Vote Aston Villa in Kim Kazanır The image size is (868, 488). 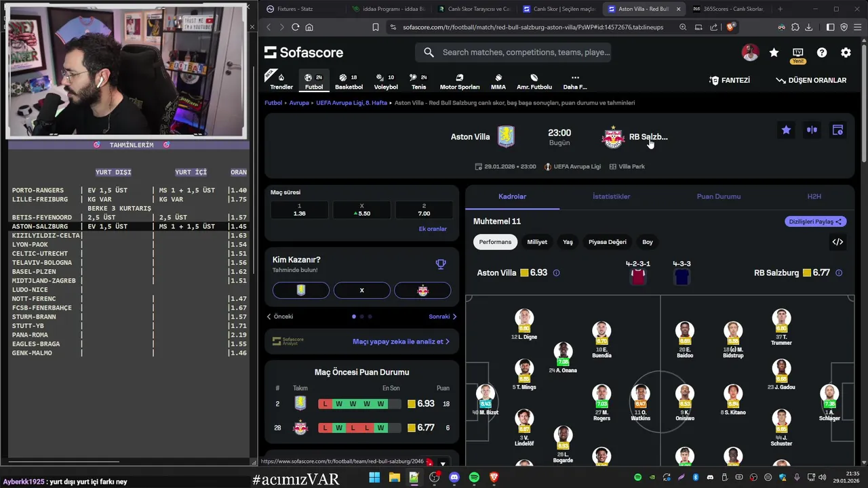[x=301, y=290]
